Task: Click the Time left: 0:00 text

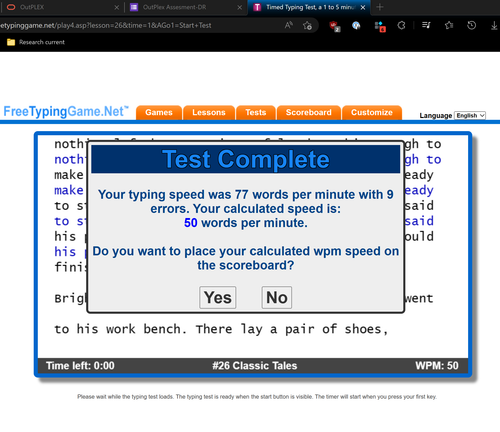Action: tap(80, 366)
